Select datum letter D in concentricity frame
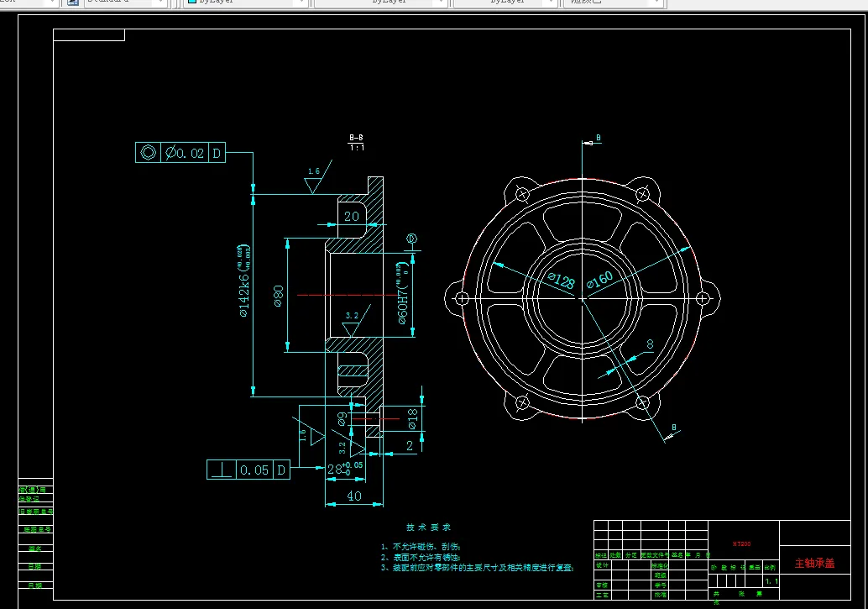The image size is (868, 609). click(x=217, y=153)
